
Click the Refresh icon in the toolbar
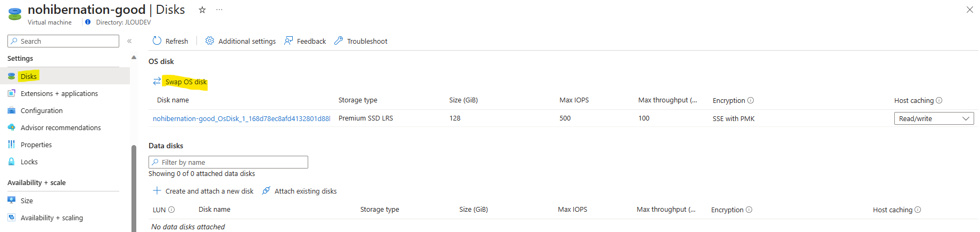point(157,41)
